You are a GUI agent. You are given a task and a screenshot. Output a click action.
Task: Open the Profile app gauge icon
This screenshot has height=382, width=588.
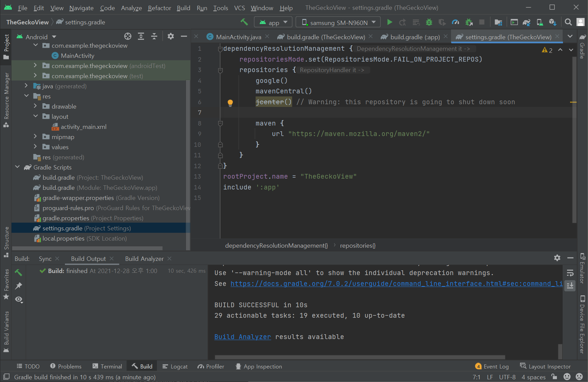(x=455, y=22)
